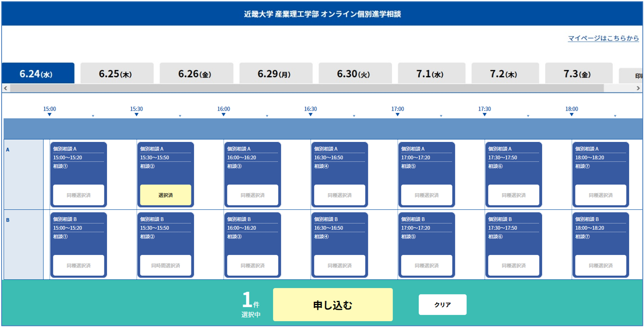This screenshot has height=327, width=644.
Task: Click 同種選択済 on 個別相談 B 17:30 slot
Action: pos(513,266)
